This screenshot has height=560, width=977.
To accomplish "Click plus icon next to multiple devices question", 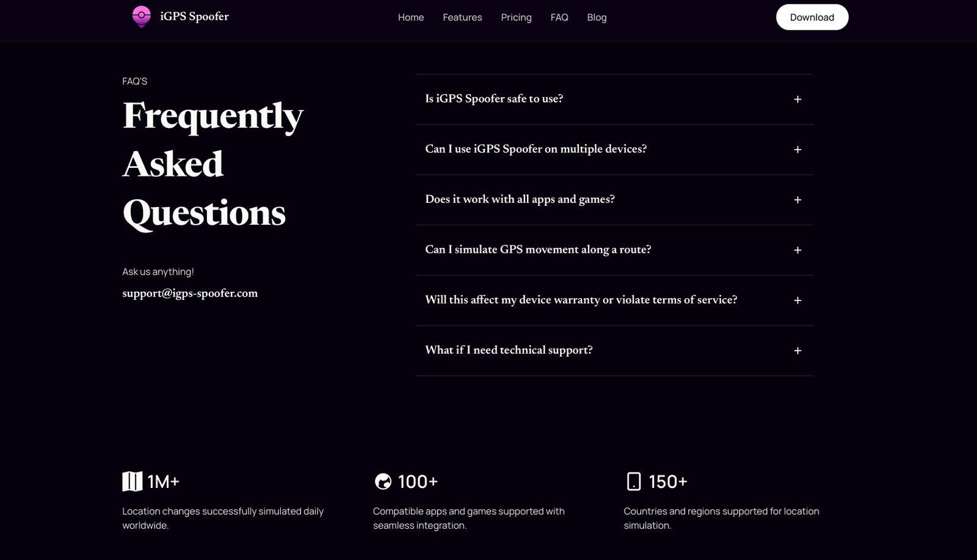I will [x=797, y=150].
